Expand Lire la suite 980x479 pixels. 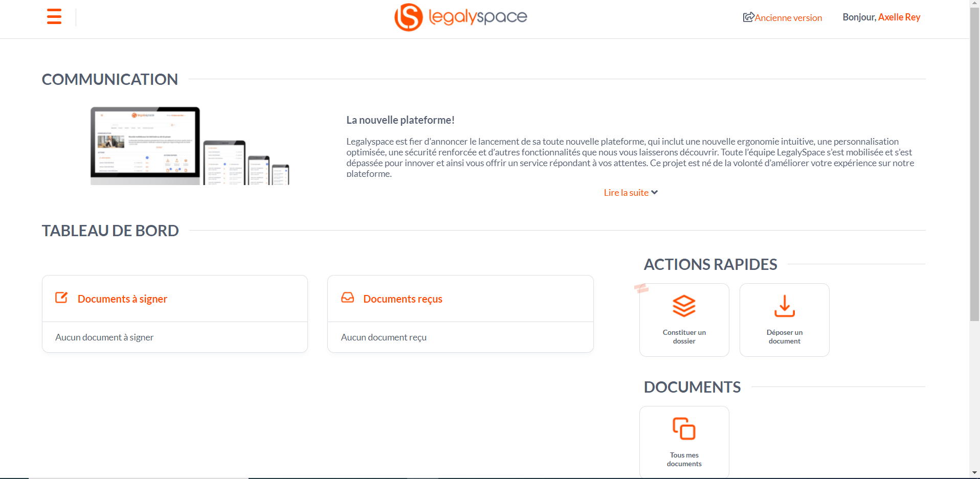coord(626,193)
